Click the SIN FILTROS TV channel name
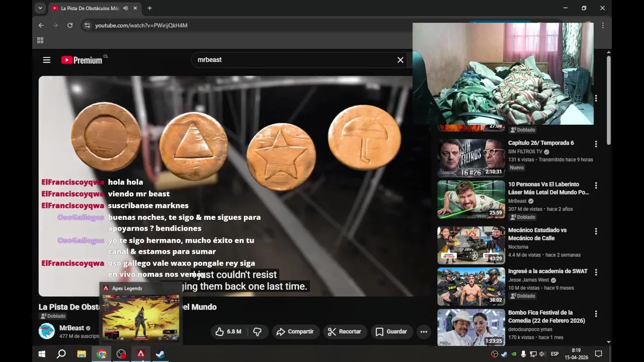This screenshot has width=644, height=362. (x=525, y=151)
